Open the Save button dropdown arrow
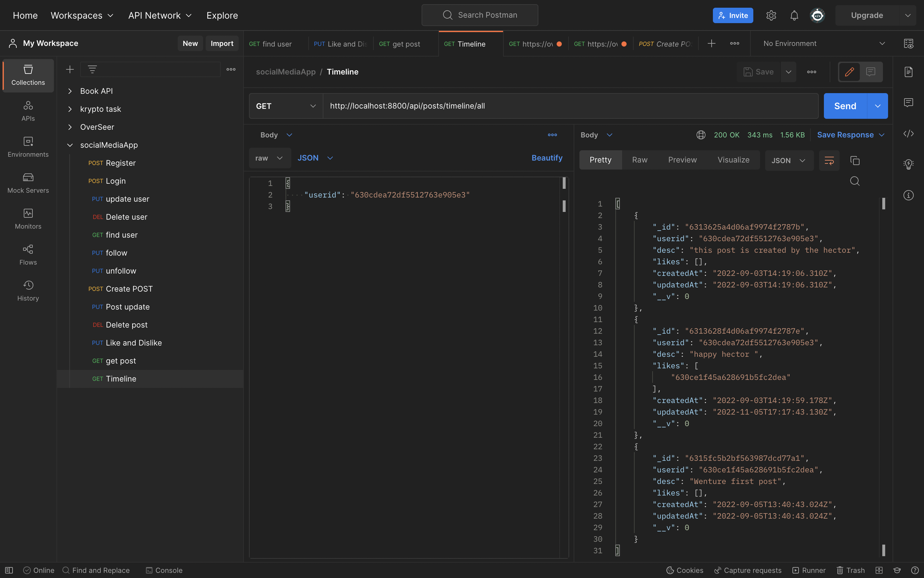This screenshot has height=578, width=924. [x=789, y=72]
